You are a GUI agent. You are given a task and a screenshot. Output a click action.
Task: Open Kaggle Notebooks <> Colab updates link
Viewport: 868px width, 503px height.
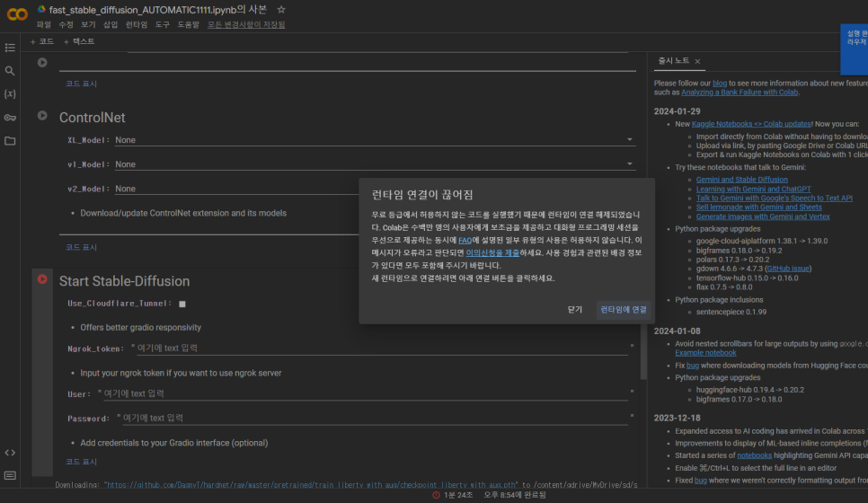(751, 124)
